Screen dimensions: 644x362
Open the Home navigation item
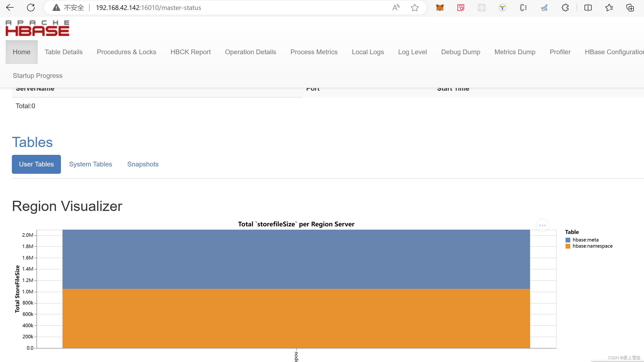point(22,52)
